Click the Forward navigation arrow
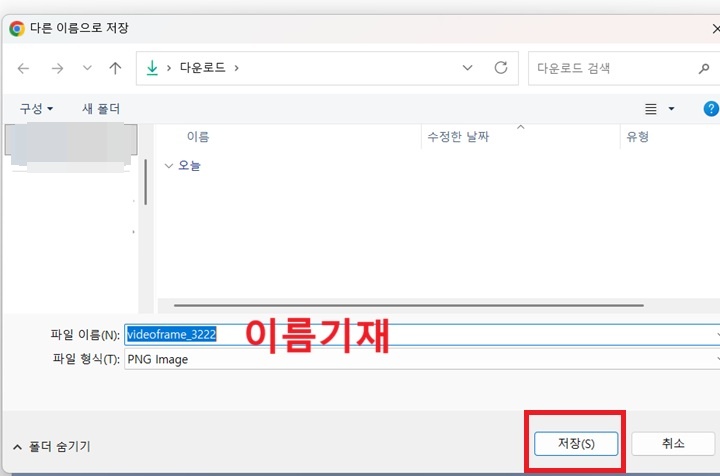Viewport: 720px width, 476px height. [57, 68]
